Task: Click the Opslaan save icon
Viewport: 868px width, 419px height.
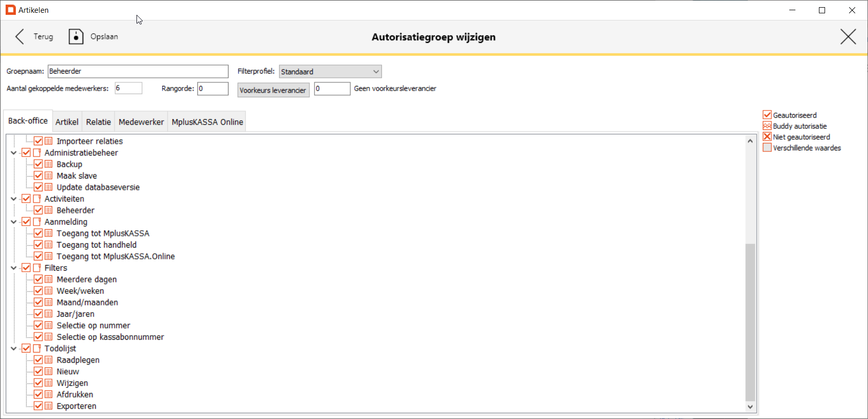Action: 76,37
